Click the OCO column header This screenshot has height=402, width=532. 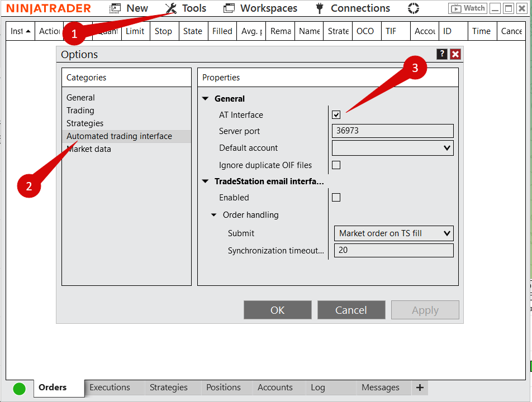[x=367, y=31]
